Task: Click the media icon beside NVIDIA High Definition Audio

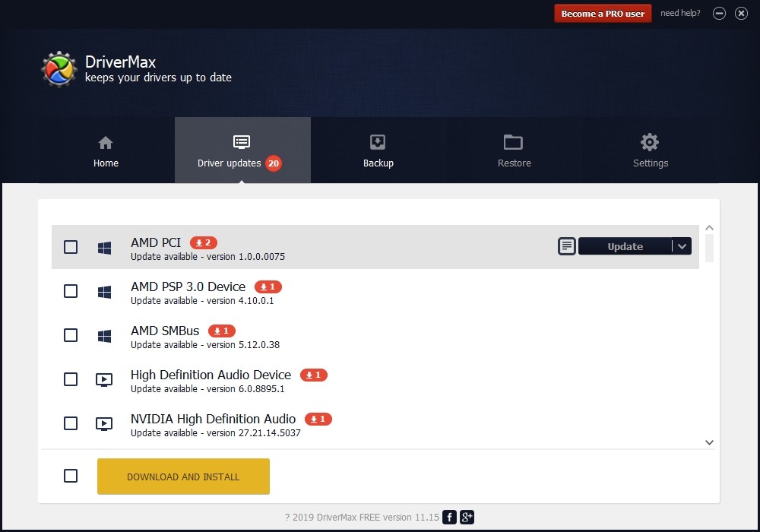Action: 104,424
